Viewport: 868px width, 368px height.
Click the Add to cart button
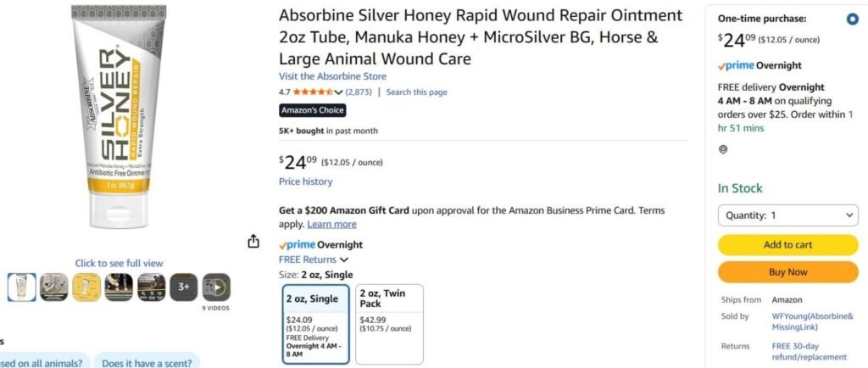coord(787,245)
